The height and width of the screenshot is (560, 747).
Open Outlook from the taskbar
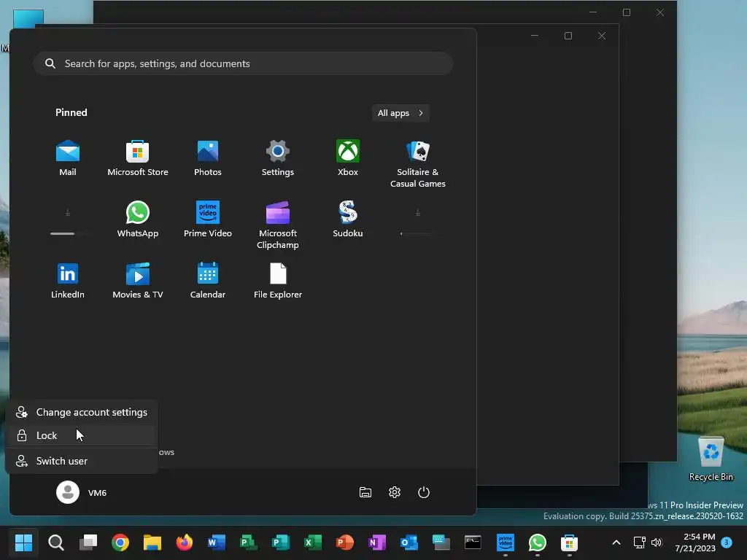point(409,542)
